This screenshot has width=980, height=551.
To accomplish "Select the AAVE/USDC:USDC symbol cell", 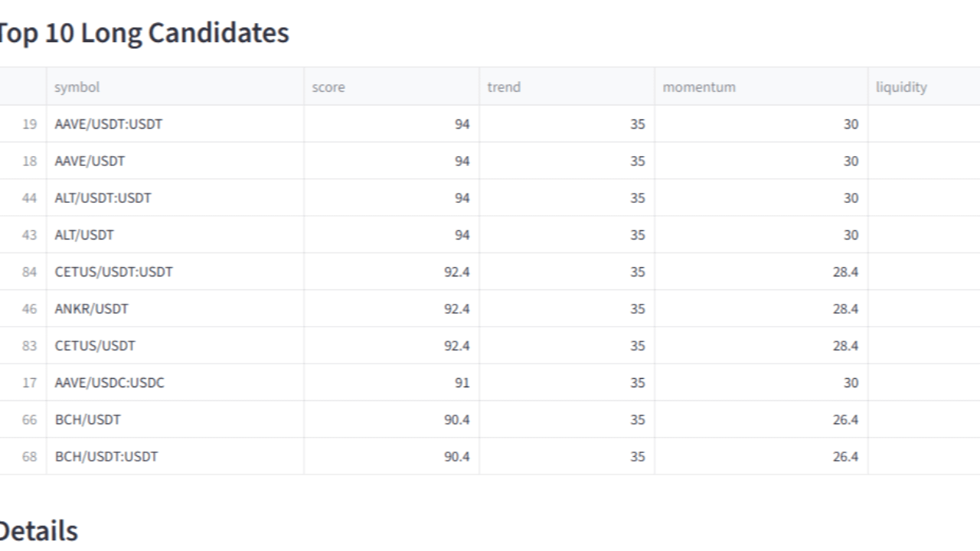I will coord(175,383).
